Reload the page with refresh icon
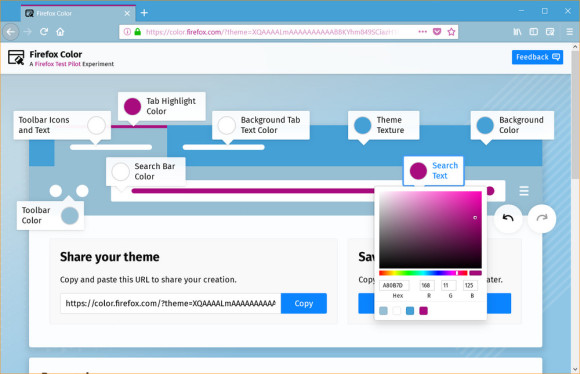This screenshot has width=580, height=374. [x=44, y=32]
